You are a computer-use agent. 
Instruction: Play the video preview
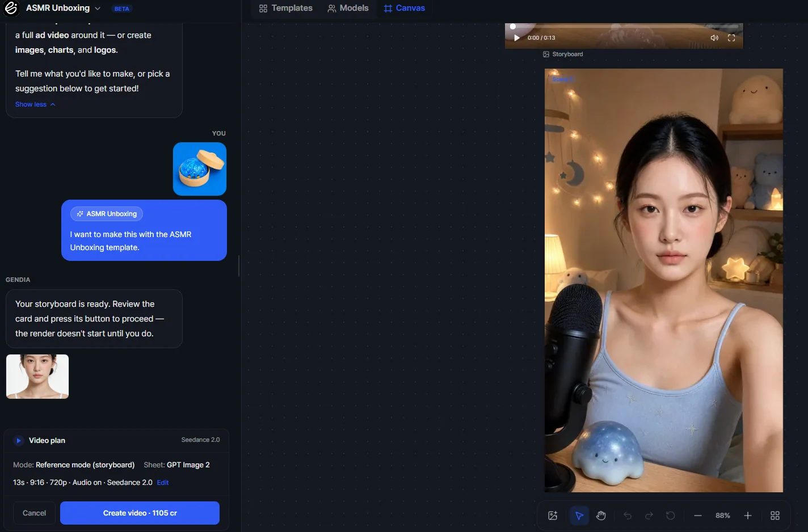click(x=516, y=38)
